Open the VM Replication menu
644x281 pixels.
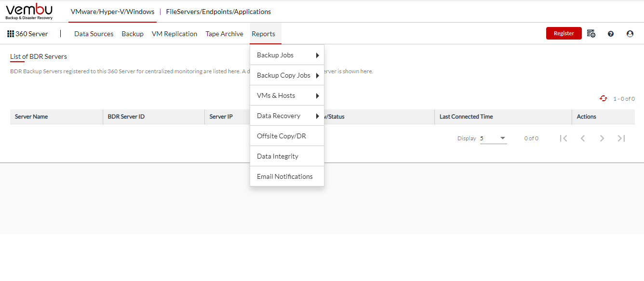[x=174, y=34]
